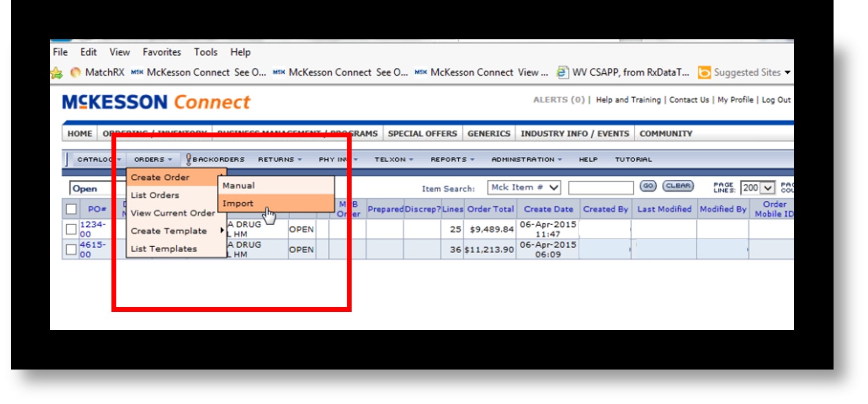Viewport: 868px width, 404px height.
Task: Open the toolbar HELP item
Action: (x=588, y=159)
